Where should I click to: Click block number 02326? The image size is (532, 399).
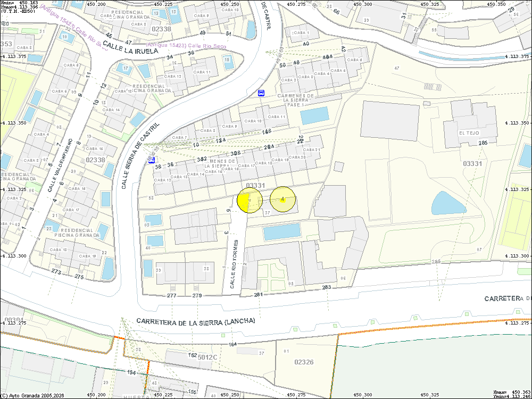304,362
